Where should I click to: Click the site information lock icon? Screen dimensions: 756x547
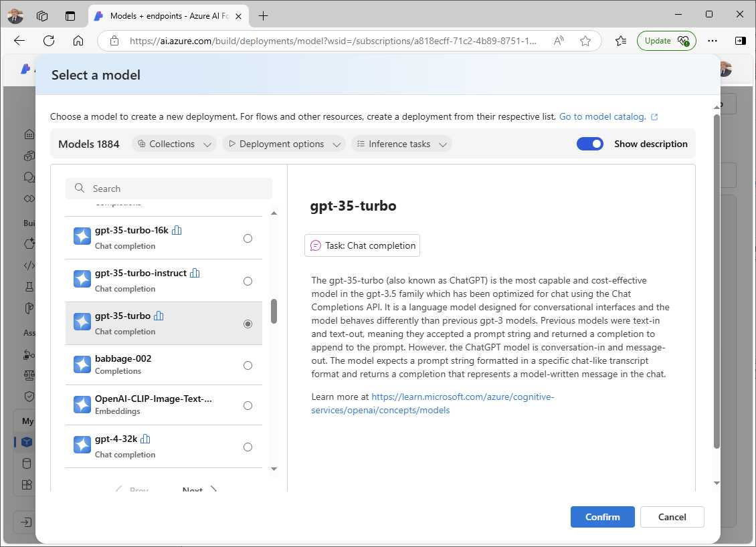point(114,41)
